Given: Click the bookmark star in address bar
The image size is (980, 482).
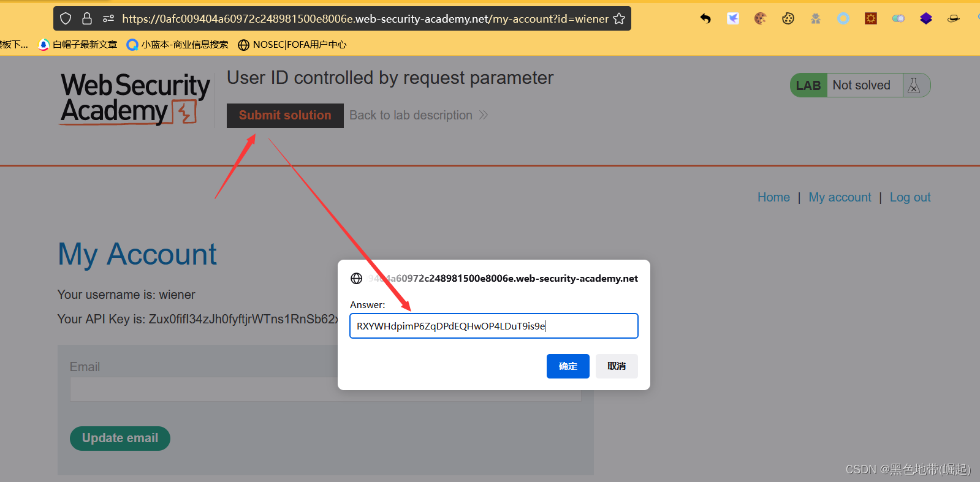Looking at the screenshot, I should [x=619, y=18].
